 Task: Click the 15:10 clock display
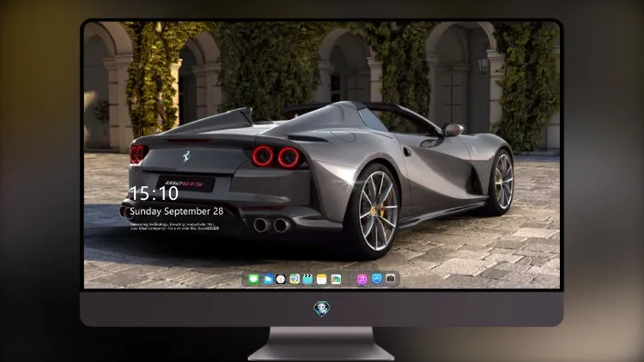pos(154,193)
